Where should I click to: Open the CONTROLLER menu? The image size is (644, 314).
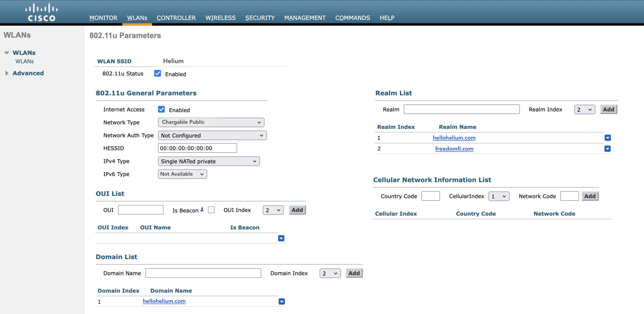(x=176, y=18)
